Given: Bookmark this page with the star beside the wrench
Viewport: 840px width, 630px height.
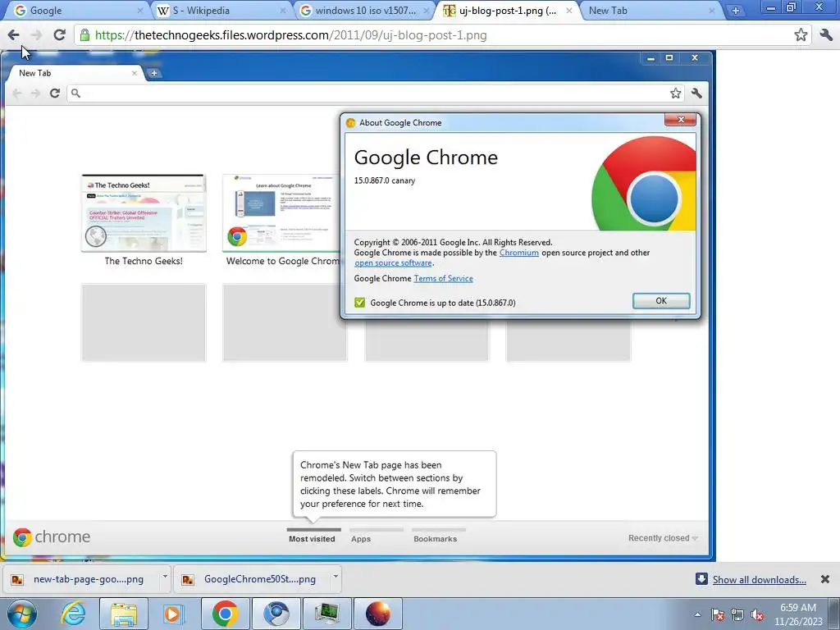Looking at the screenshot, I should 801,35.
